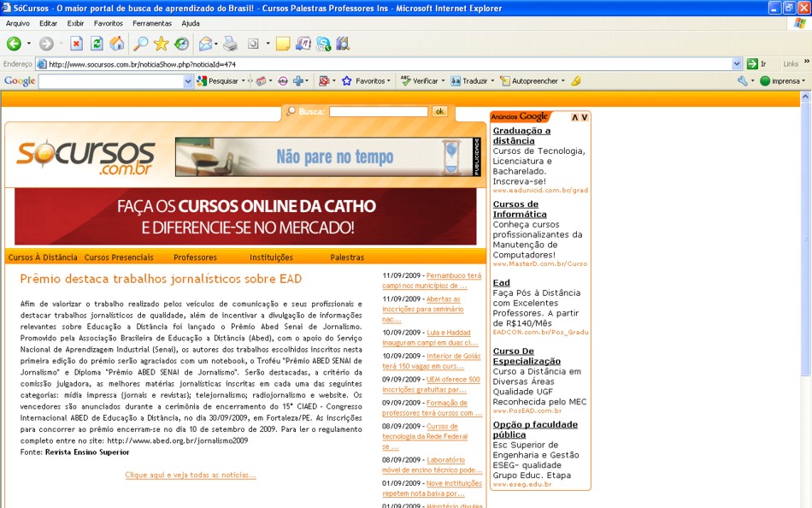The image size is (812, 508).
Task: Click the Google logo on the toolbar
Action: coord(20,81)
